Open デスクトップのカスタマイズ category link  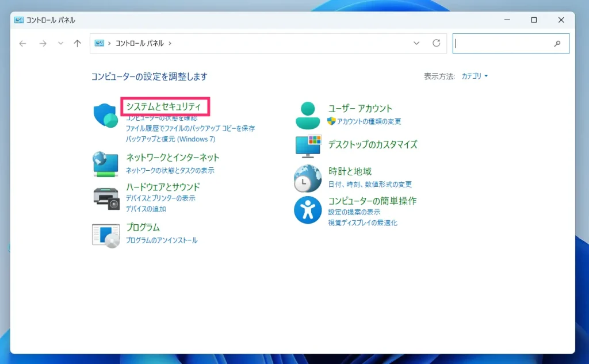(373, 145)
